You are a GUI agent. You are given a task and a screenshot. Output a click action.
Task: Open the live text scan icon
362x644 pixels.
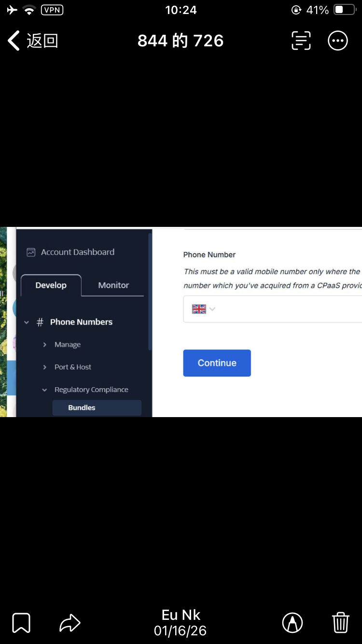tap(301, 41)
